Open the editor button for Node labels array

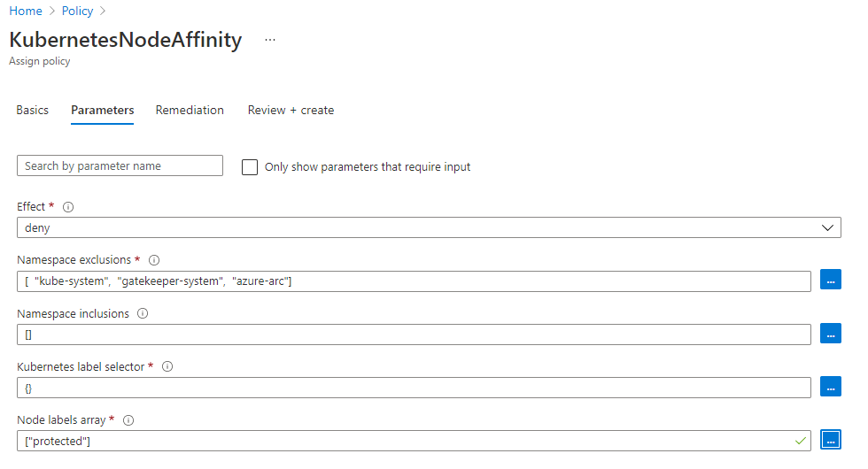(830, 440)
